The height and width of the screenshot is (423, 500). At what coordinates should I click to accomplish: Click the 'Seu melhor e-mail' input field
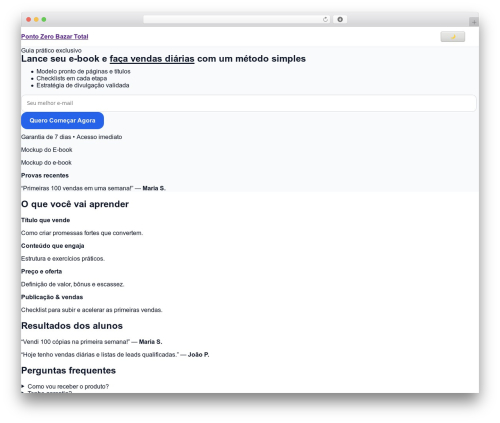(x=249, y=103)
